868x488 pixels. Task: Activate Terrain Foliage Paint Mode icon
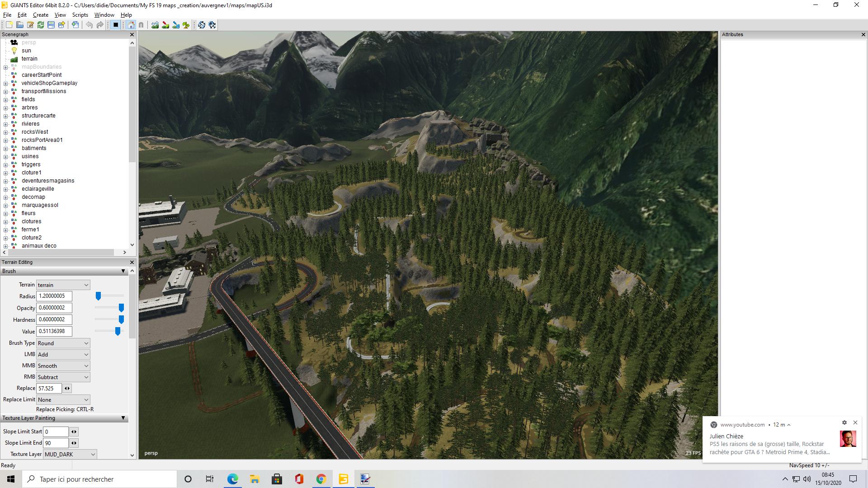tap(186, 25)
